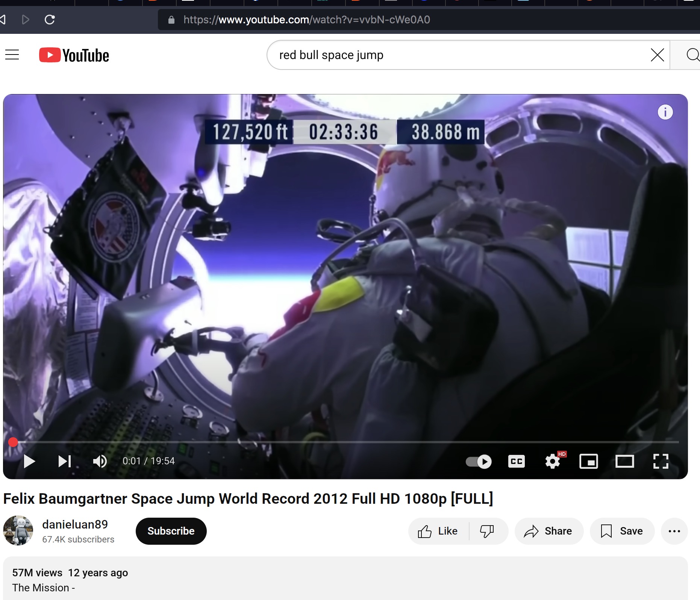Click the video progress bar scrubber
The height and width of the screenshot is (600, 700).
(13, 442)
